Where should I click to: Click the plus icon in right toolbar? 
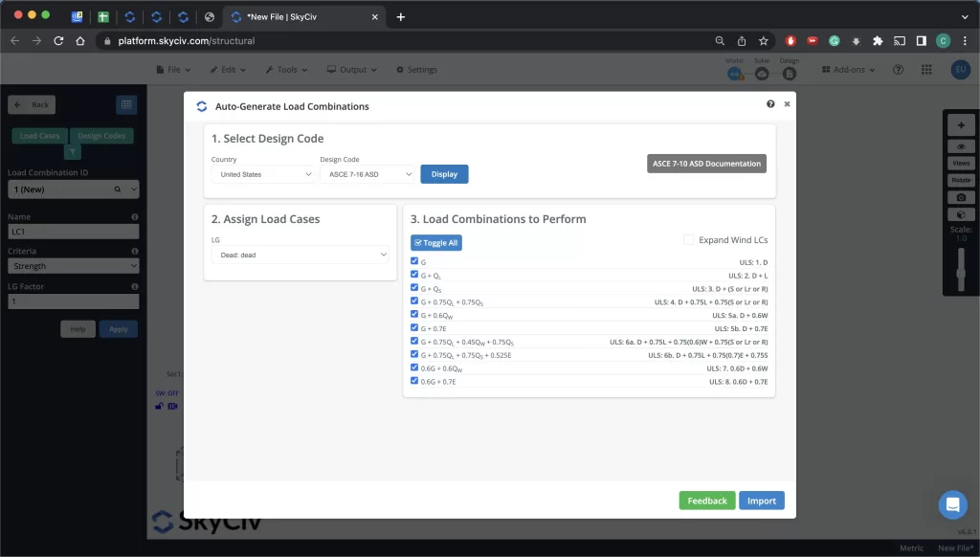pyautogui.click(x=961, y=125)
